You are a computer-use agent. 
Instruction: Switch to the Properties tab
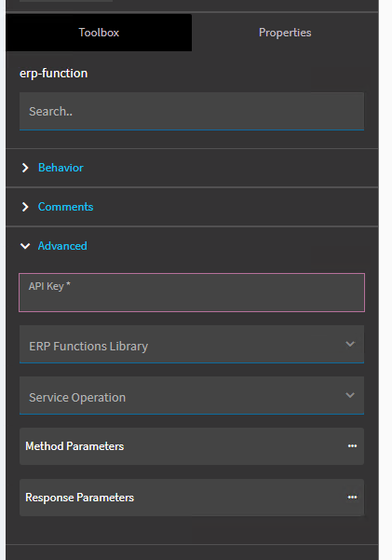pos(285,33)
